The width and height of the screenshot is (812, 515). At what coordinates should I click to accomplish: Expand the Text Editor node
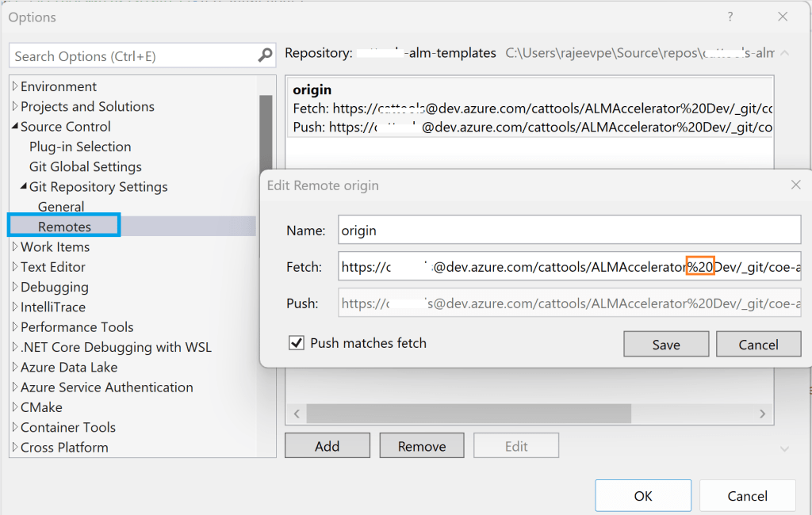[x=15, y=267]
